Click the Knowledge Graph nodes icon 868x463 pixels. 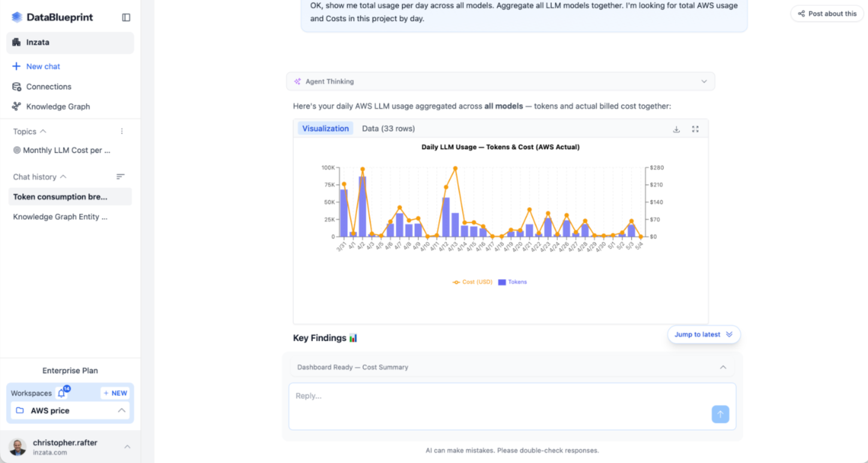pyautogui.click(x=17, y=107)
